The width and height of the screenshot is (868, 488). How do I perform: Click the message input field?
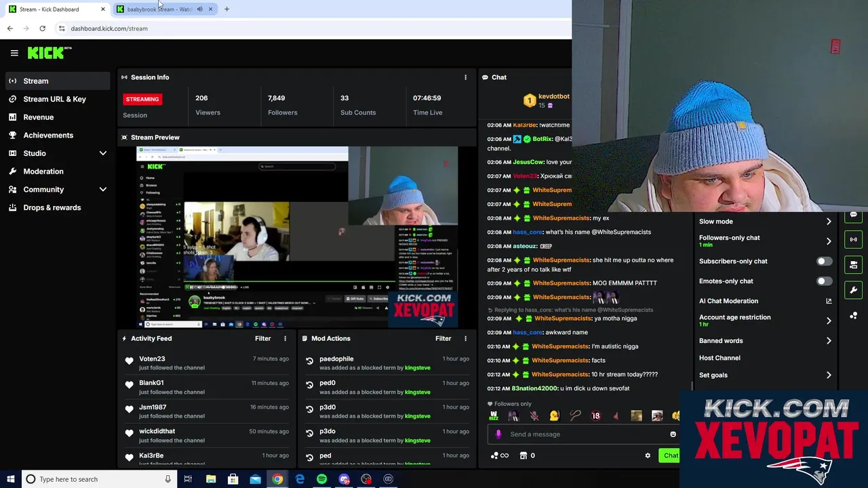pyautogui.click(x=583, y=434)
